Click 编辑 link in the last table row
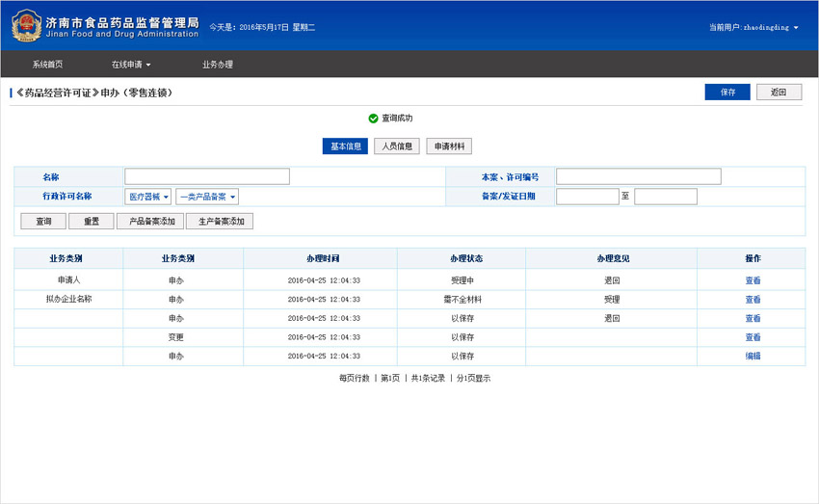The height and width of the screenshot is (504, 819). click(x=753, y=357)
